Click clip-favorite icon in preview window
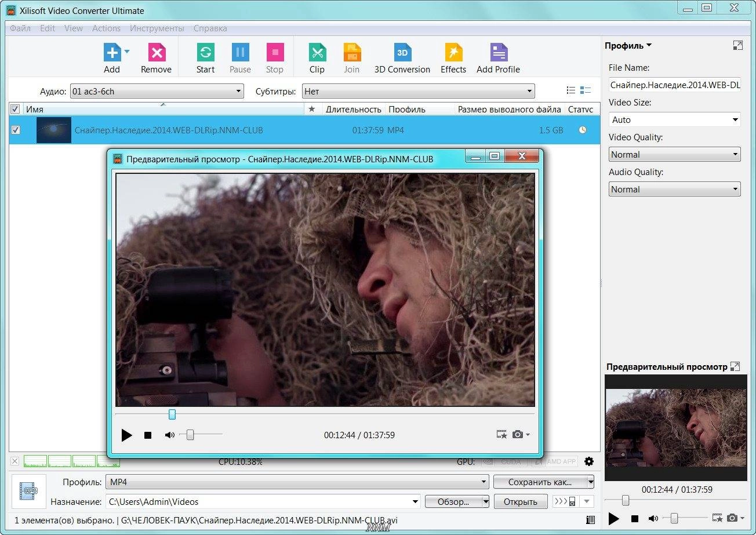The width and height of the screenshot is (756, 535). 502,435
